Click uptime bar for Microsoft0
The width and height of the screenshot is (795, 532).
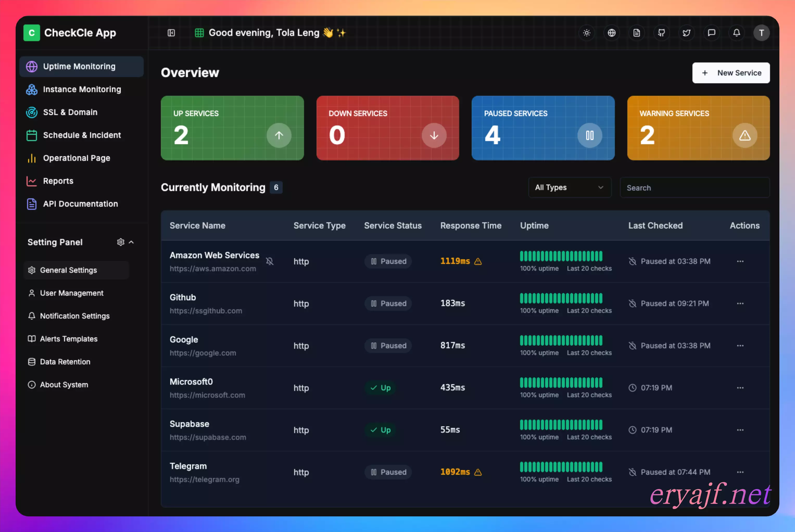(x=561, y=383)
